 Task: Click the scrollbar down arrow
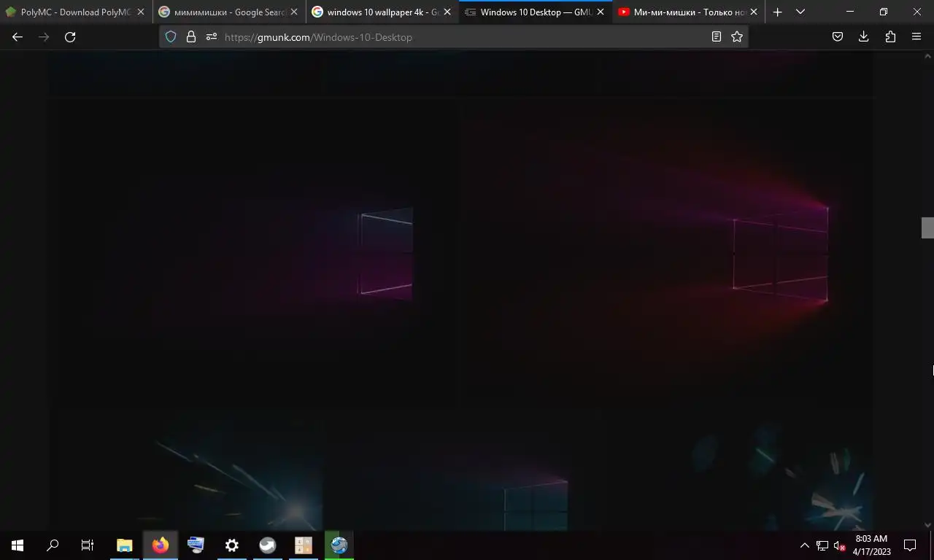pyautogui.click(x=927, y=524)
